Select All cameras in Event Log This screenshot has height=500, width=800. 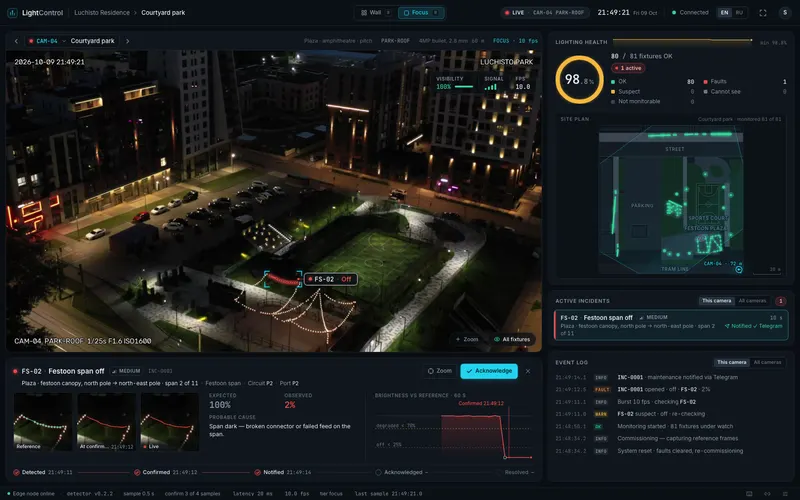pyautogui.click(x=767, y=362)
